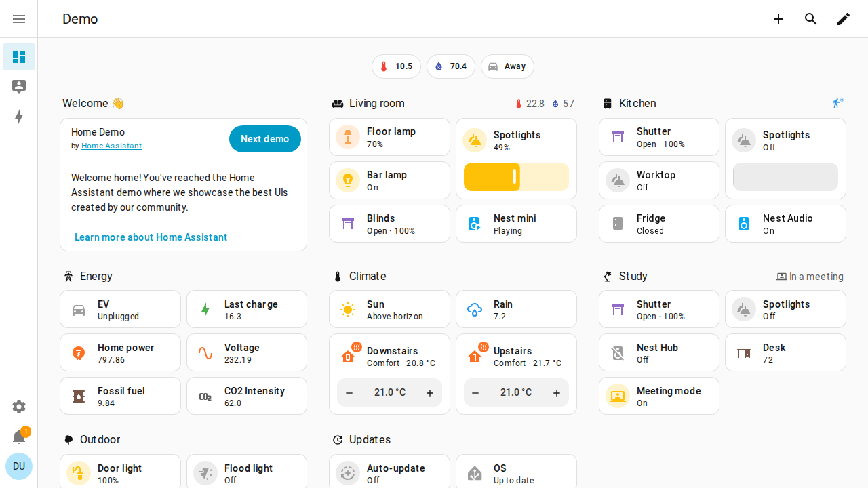Open the Overview dashboard sidebar icon
Screen dimensions: 868x488
tap(19, 57)
